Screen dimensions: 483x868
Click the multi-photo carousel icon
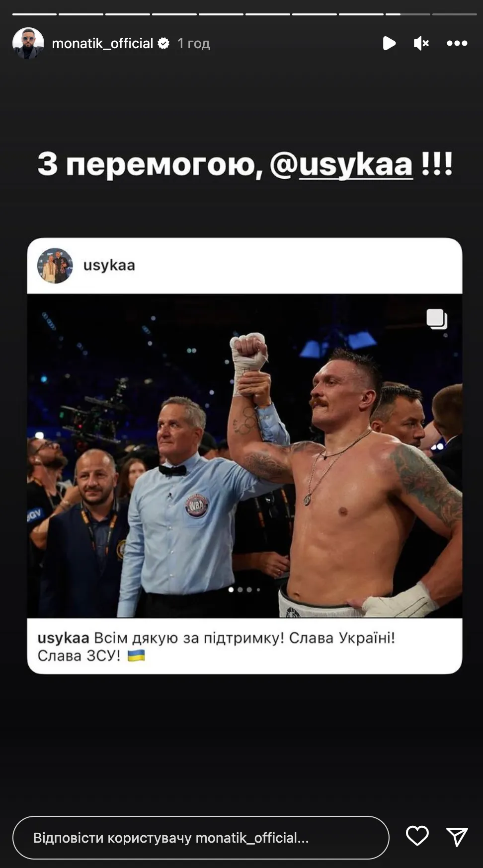[437, 319]
